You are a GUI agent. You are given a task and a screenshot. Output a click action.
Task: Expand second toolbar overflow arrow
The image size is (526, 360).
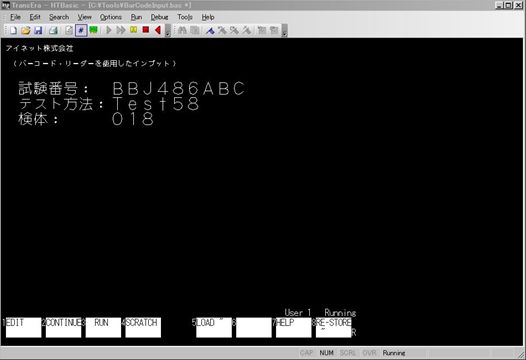click(x=284, y=31)
